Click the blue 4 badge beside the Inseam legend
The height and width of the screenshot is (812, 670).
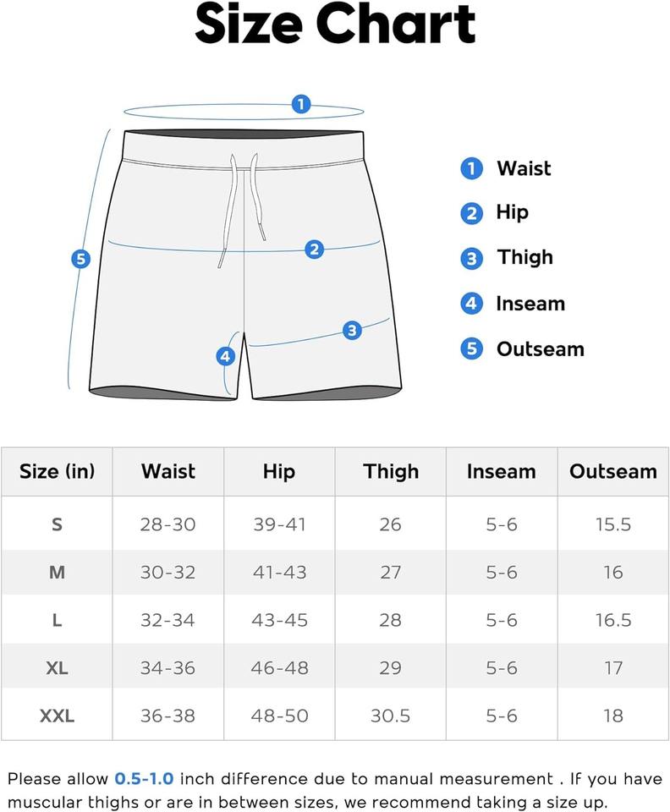[471, 304]
